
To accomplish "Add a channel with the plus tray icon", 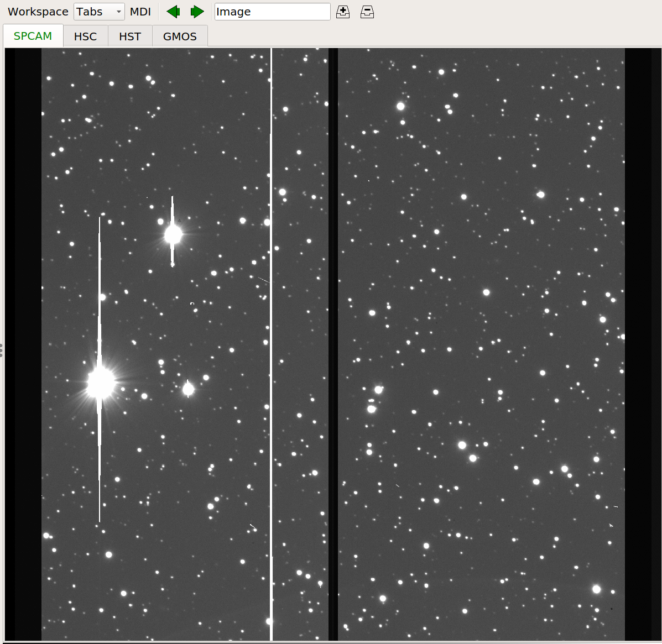I will (343, 12).
